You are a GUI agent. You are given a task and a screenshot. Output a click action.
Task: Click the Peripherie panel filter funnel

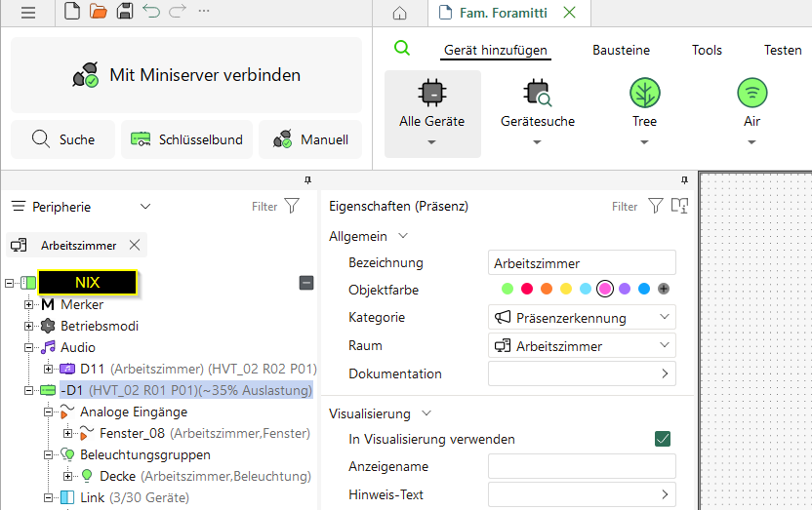[292, 206]
